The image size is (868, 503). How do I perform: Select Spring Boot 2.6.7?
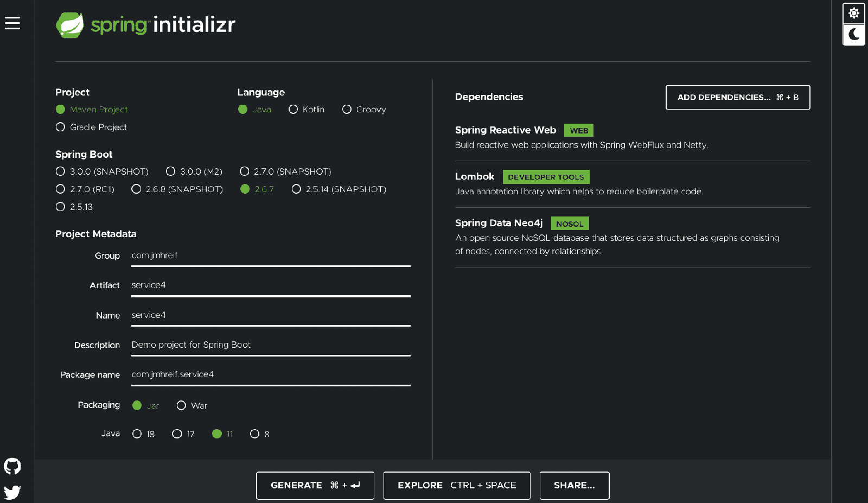point(257,189)
